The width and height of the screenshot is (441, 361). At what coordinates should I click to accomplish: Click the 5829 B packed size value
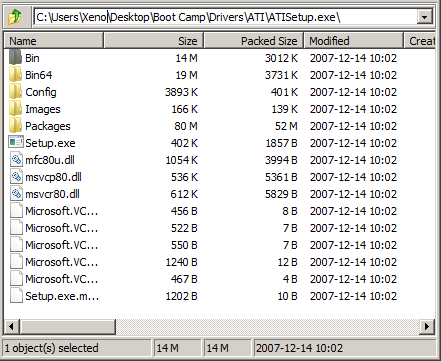point(281,194)
